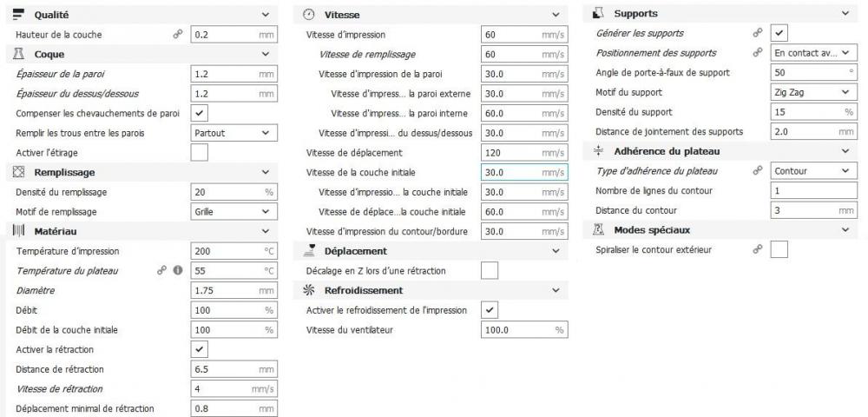Open the Motif du support Zig Zag dropdown

click(x=814, y=92)
